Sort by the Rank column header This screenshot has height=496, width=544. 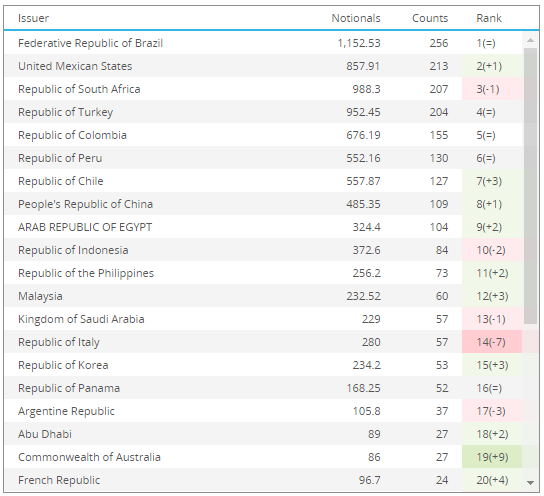point(488,18)
